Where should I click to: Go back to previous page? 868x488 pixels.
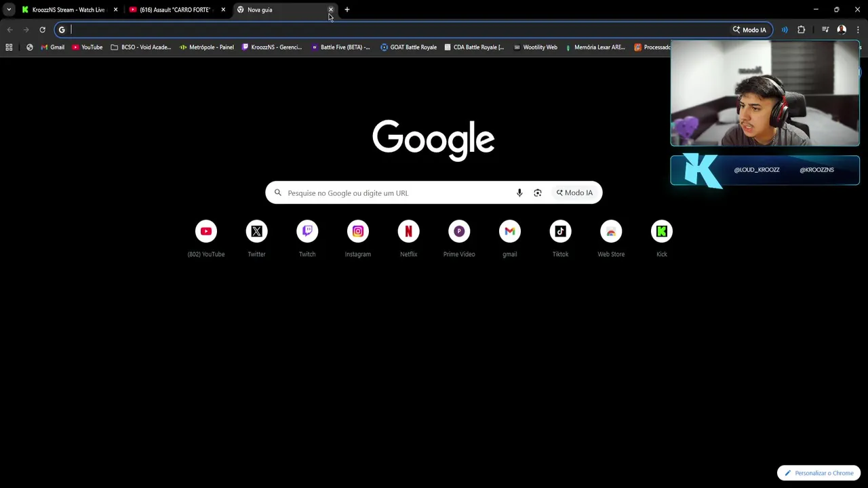click(x=9, y=30)
